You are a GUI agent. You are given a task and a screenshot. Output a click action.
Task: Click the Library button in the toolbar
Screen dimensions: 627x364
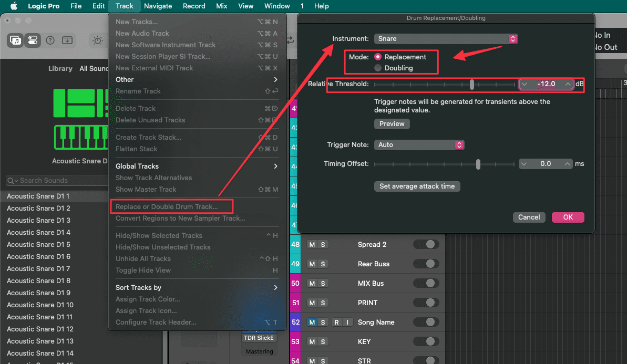16,40
